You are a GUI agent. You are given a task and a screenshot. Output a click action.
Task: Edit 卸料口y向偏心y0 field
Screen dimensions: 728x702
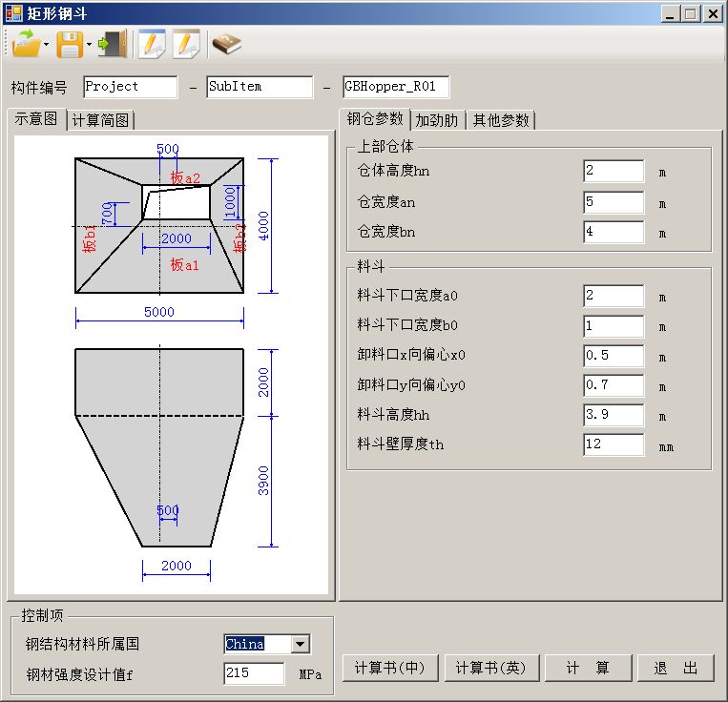point(614,385)
